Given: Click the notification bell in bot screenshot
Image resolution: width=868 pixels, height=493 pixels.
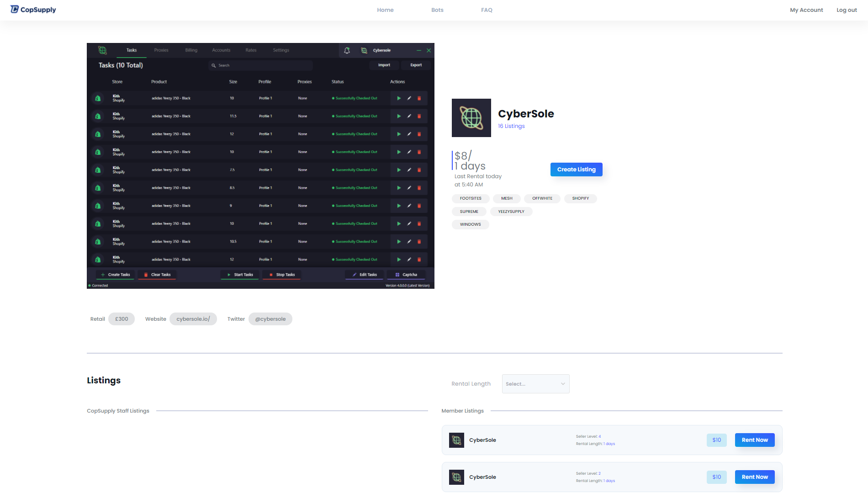Looking at the screenshot, I should (x=347, y=51).
